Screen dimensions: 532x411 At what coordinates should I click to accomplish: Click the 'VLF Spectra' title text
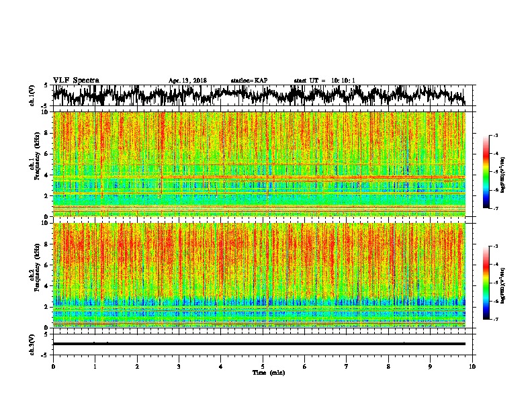coord(76,81)
